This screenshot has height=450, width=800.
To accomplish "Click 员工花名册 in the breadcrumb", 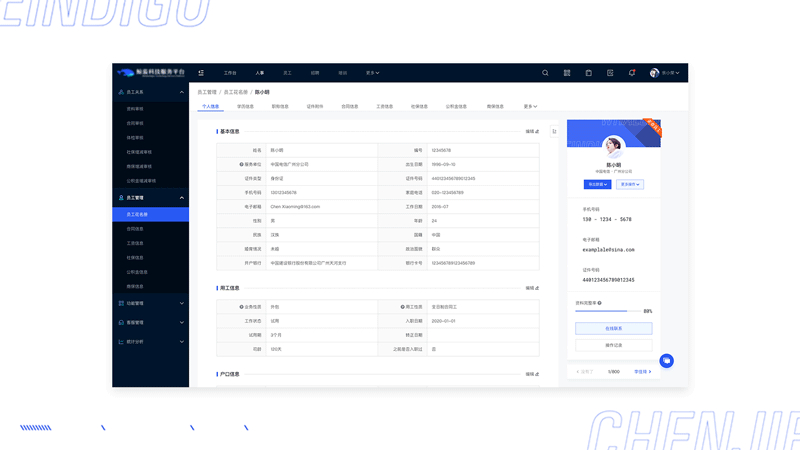I will click(236, 92).
